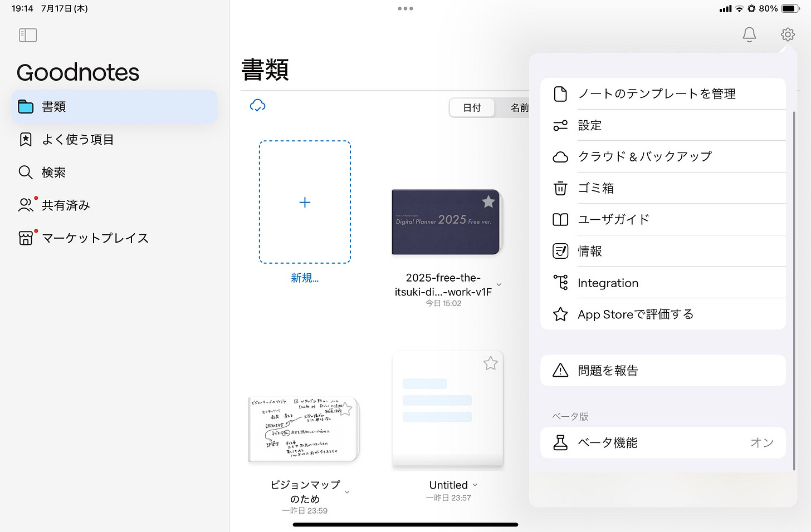811x532 pixels.
Task: Click the Untitled document name
Action: pyautogui.click(x=448, y=485)
